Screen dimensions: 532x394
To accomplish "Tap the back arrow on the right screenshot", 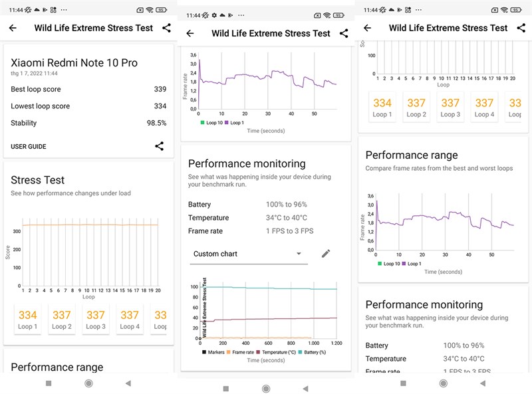I will pos(367,28).
